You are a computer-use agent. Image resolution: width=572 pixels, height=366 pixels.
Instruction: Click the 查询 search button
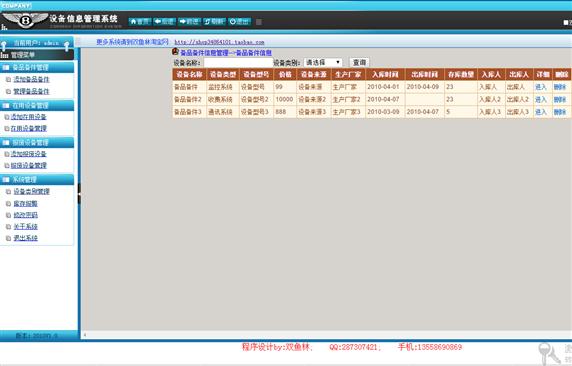[359, 62]
